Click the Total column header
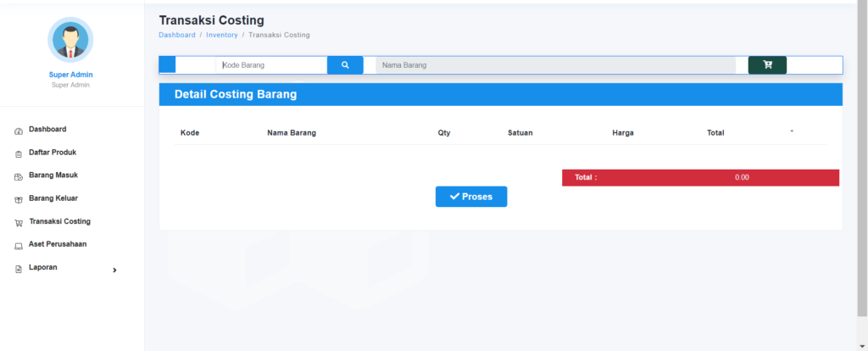Screen dimensions: 868x351 (x=715, y=133)
